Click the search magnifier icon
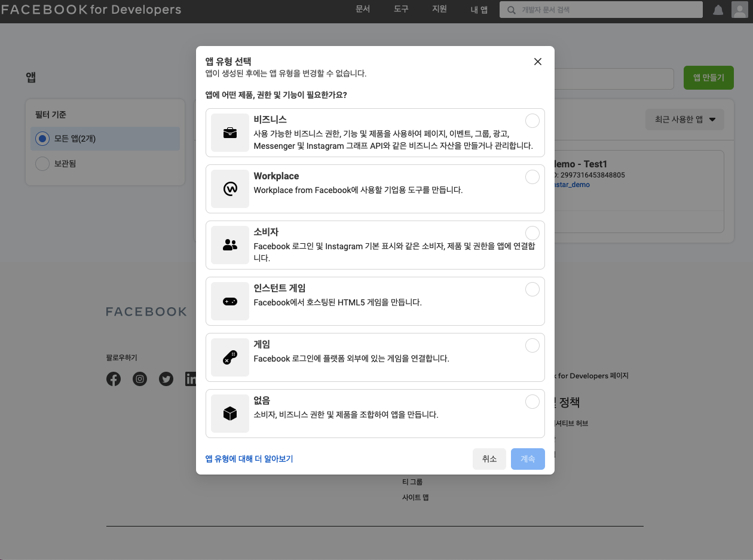The image size is (753, 560). tap(512, 10)
